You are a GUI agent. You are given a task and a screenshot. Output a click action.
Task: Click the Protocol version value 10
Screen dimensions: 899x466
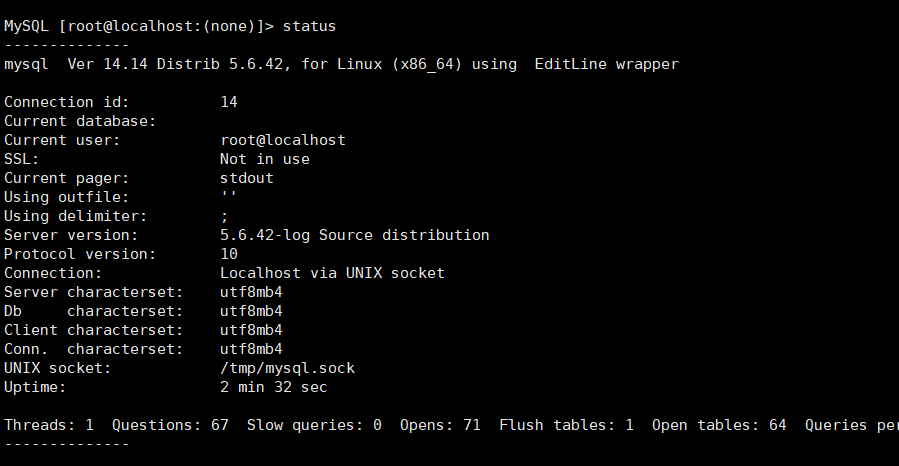pos(229,254)
